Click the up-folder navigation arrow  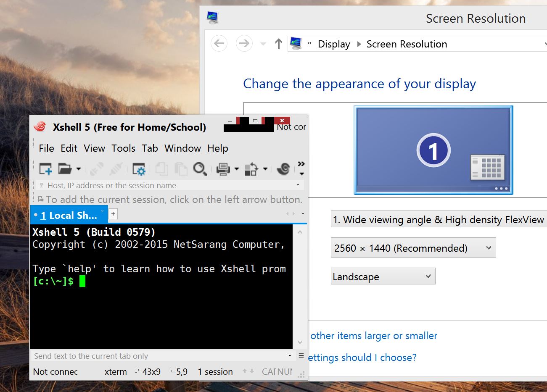click(x=278, y=43)
